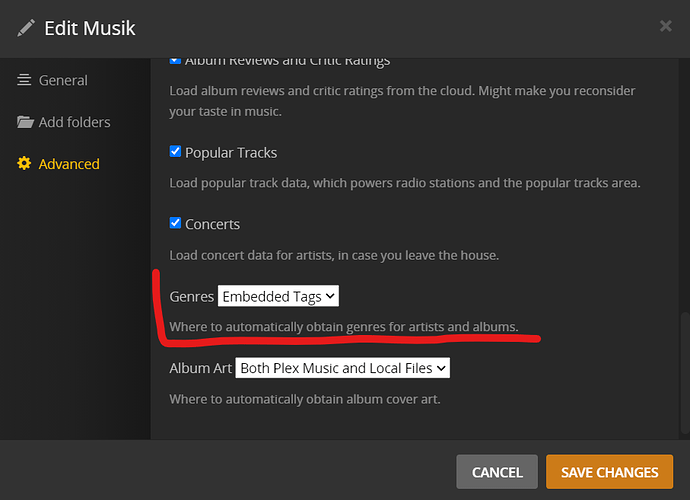The width and height of the screenshot is (690, 500).
Task: Click the Advanced gear icon
Action: click(25, 164)
